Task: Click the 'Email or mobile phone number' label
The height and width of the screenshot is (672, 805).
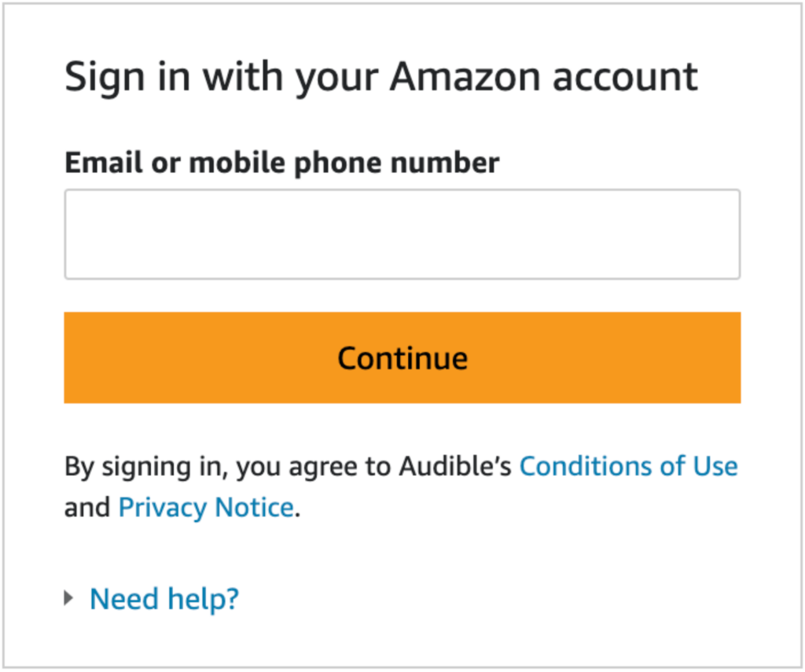Action: (x=281, y=163)
